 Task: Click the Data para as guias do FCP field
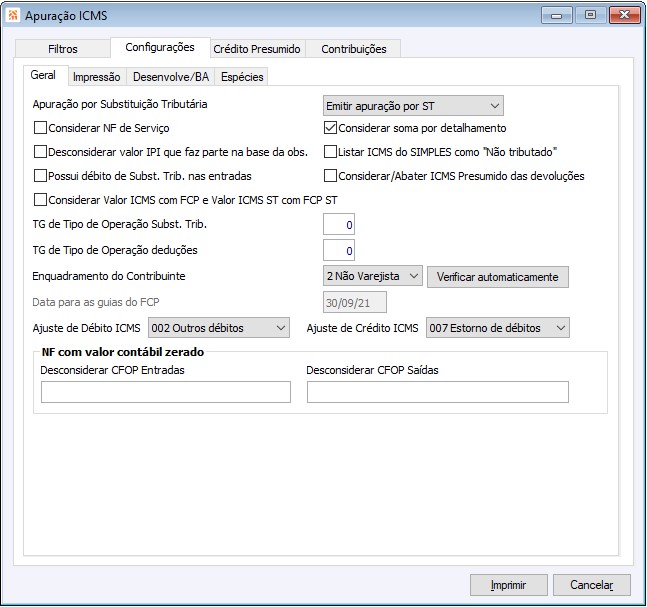pyautogui.click(x=355, y=302)
